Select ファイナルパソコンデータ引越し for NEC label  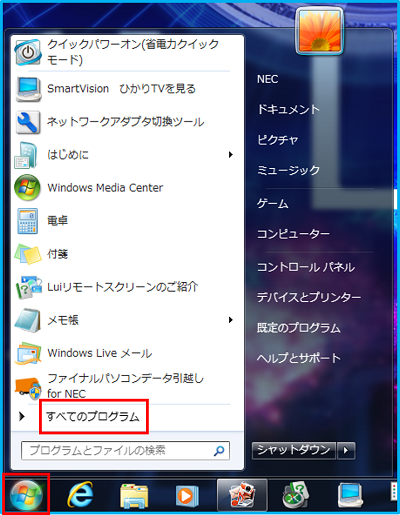point(125,386)
